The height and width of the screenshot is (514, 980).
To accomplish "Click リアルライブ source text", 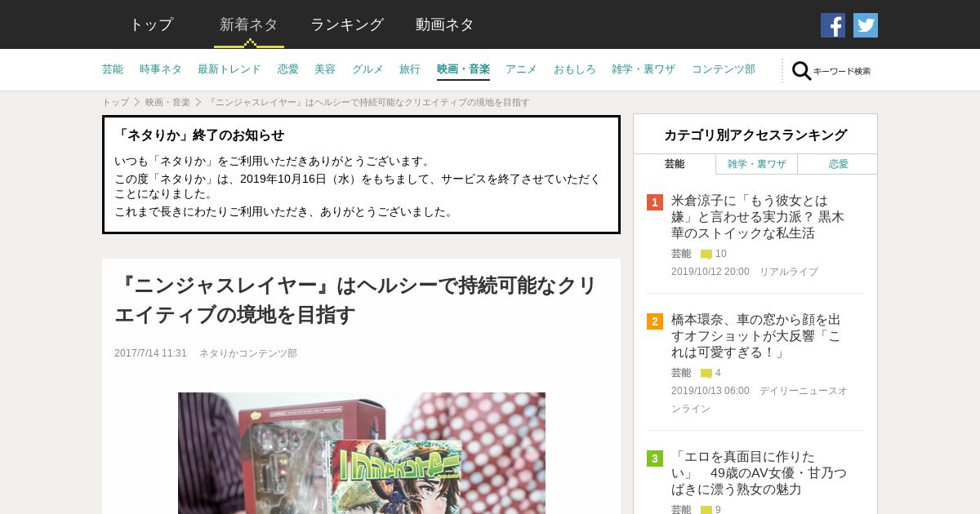I will [789, 272].
